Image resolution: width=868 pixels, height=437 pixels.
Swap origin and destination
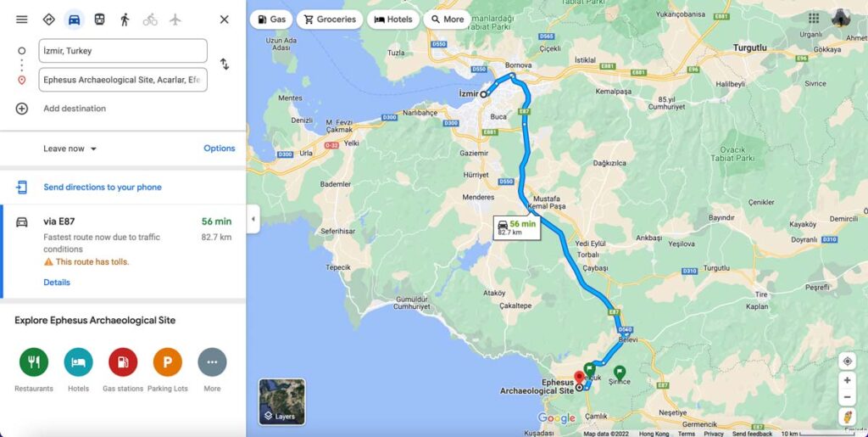click(224, 64)
